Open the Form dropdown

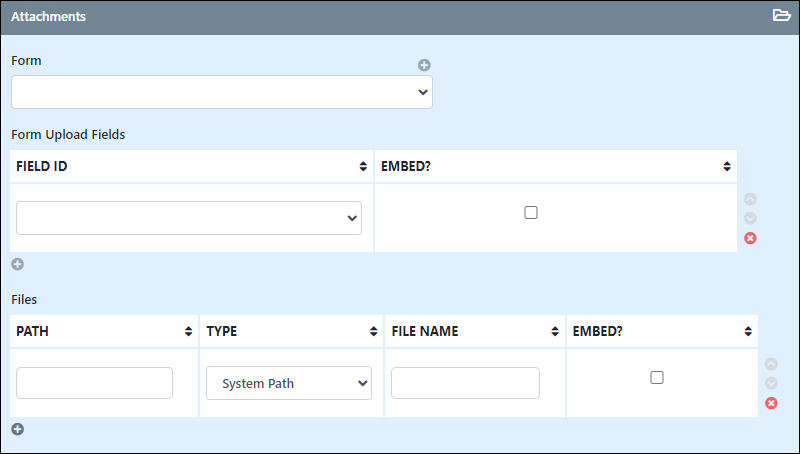222,92
